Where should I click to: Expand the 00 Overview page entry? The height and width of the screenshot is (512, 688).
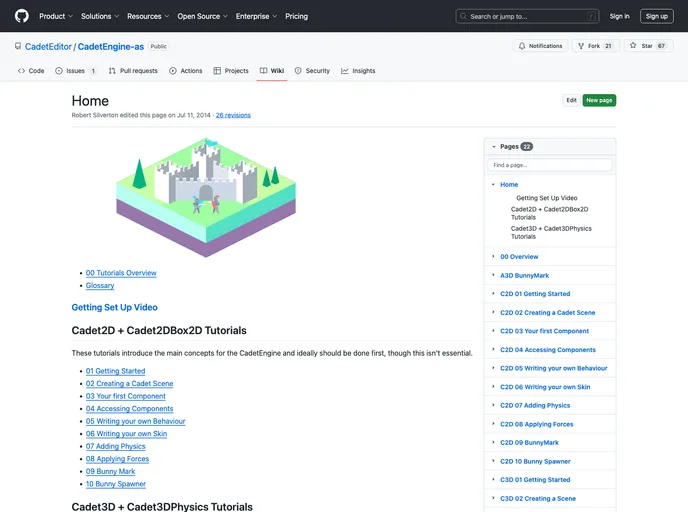point(493,256)
